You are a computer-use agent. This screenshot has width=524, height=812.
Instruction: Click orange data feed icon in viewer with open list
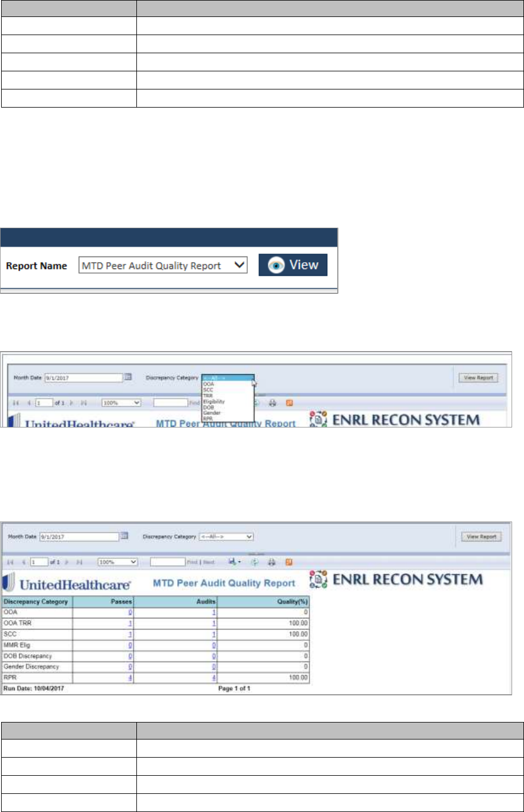pos(289,403)
